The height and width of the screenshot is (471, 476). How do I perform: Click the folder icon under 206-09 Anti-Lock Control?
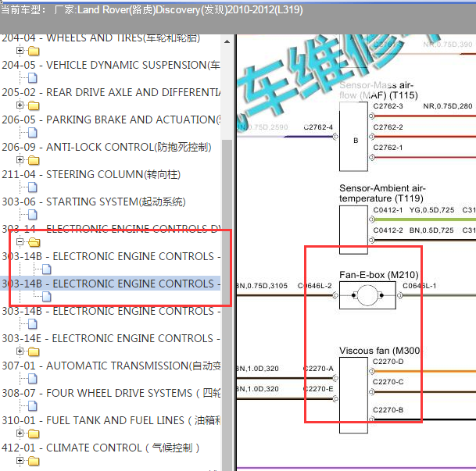(x=34, y=160)
